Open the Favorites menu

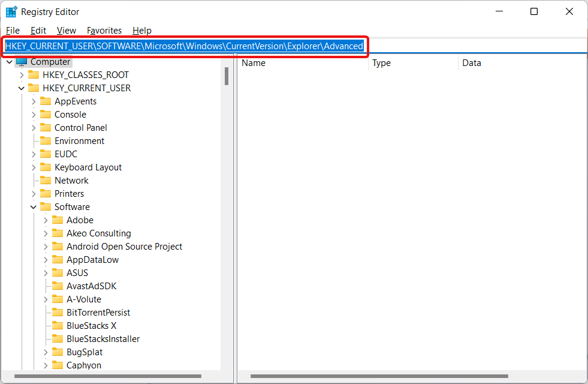tap(104, 31)
